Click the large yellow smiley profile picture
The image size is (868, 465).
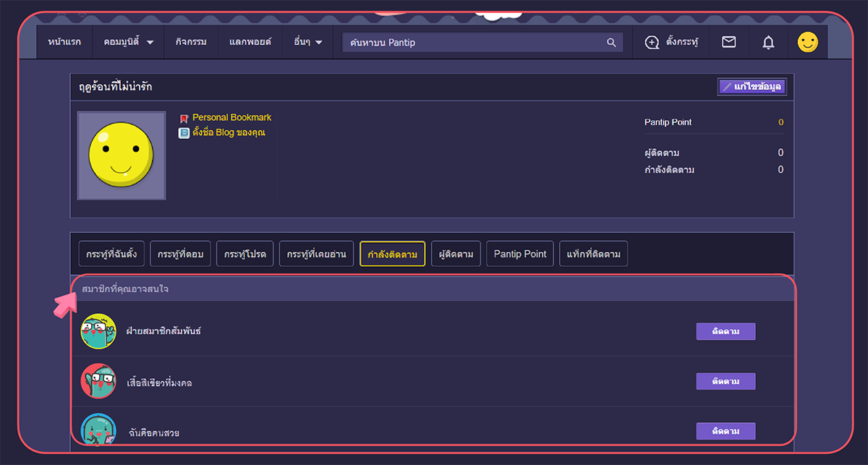[122, 155]
